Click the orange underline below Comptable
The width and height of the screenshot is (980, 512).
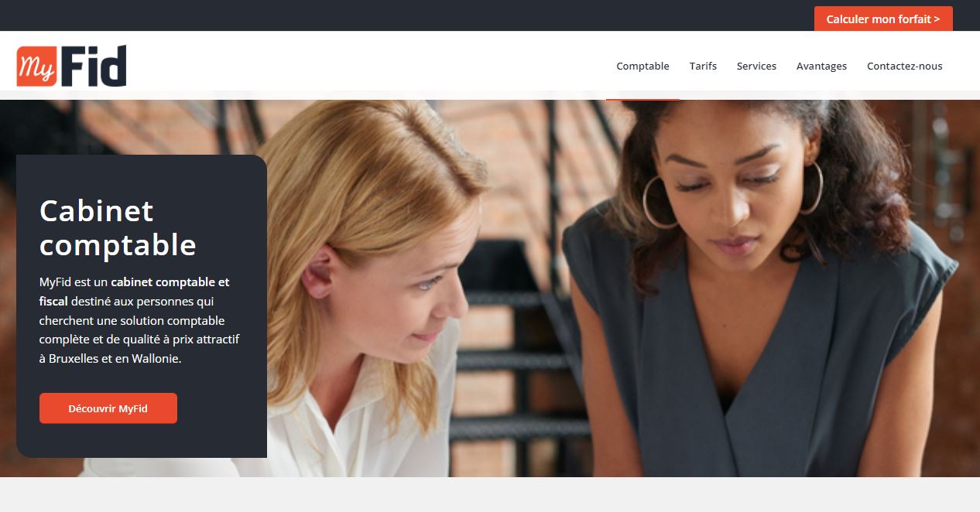point(642,99)
